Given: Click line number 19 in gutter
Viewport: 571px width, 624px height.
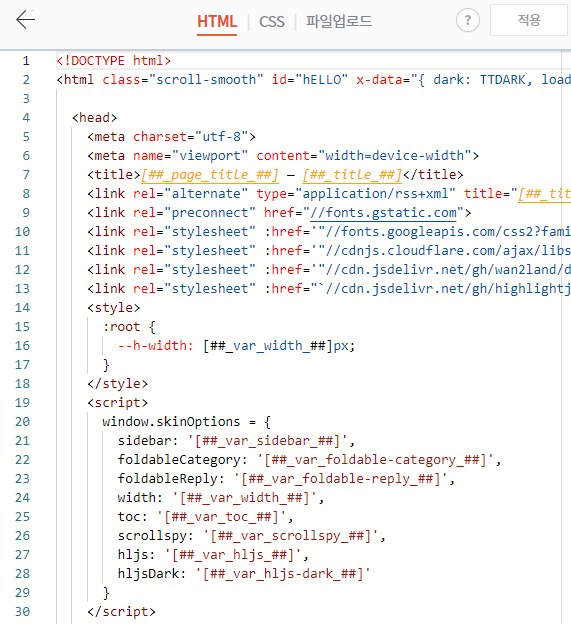Looking at the screenshot, I should pyautogui.click(x=23, y=403).
